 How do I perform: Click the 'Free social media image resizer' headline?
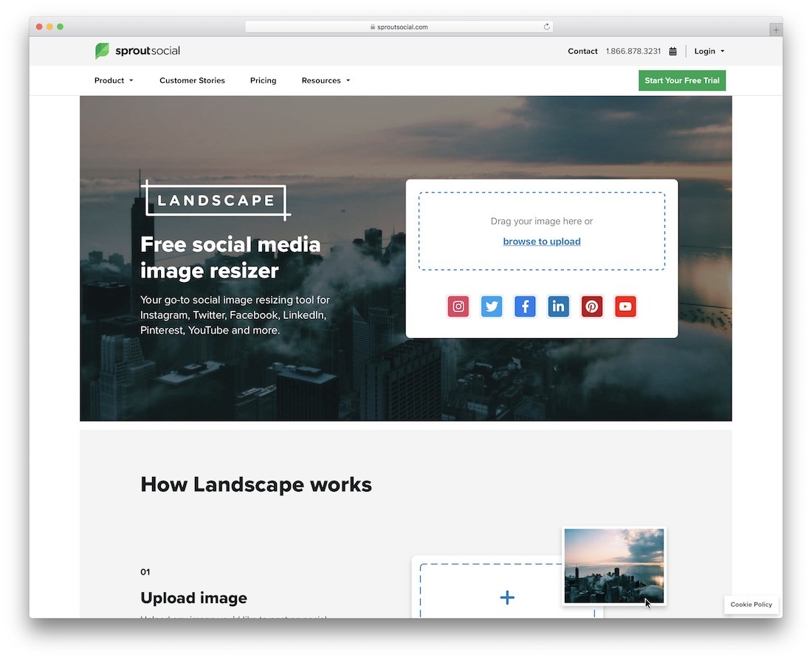pos(230,258)
